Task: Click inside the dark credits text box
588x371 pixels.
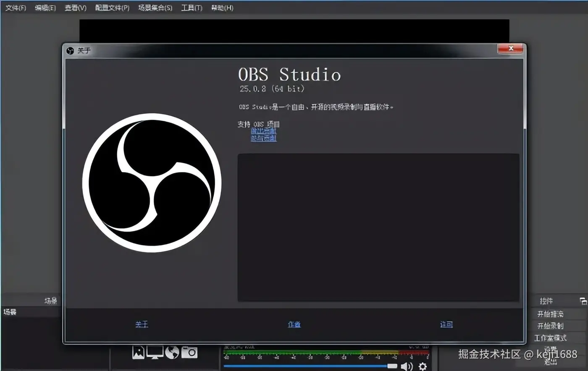Action: 378,227
